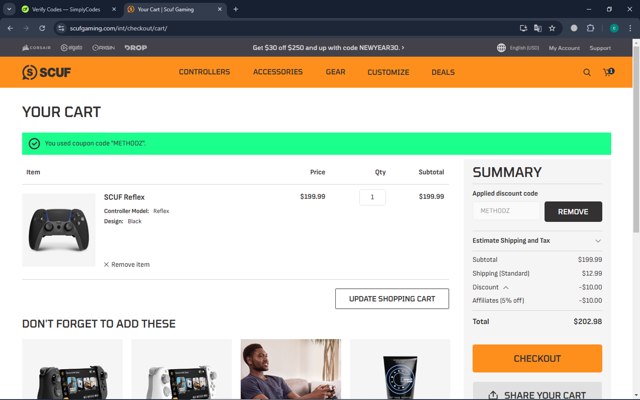Open the shopping cart icon
Screen dimensions: 640x400
click(608, 72)
